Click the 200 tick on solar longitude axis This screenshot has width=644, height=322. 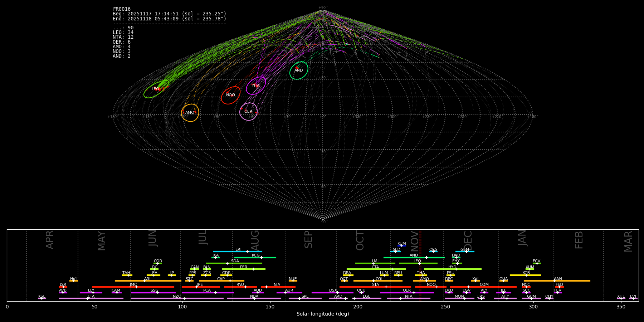358,307
